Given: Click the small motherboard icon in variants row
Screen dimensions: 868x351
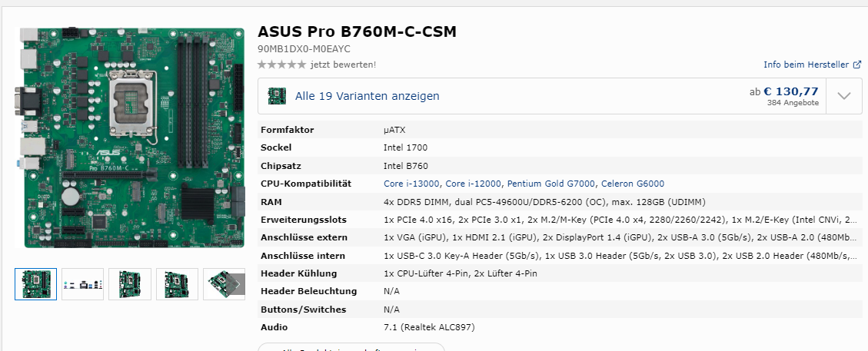Looking at the screenshot, I should tap(277, 96).
